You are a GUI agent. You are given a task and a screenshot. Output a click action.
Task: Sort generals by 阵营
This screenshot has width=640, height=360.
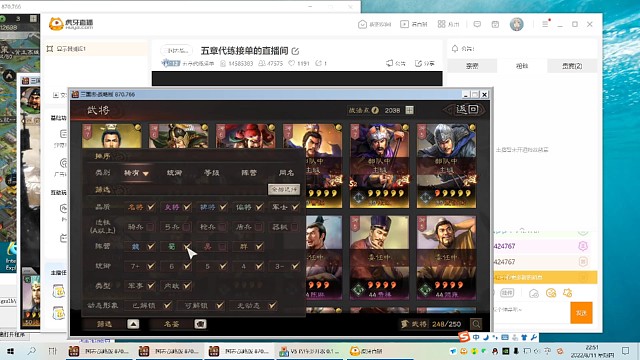coord(249,173)
